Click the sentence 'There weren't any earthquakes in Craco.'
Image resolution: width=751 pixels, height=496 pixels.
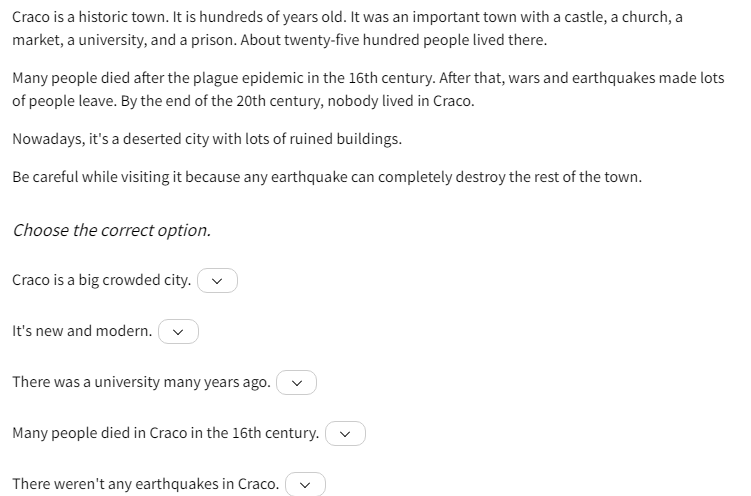click(146, 484)
